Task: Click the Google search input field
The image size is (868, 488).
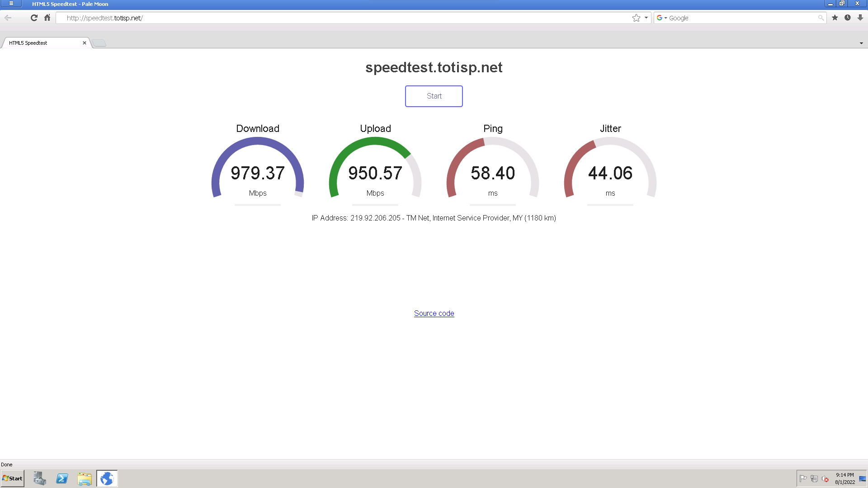Action: pos(742,18)
